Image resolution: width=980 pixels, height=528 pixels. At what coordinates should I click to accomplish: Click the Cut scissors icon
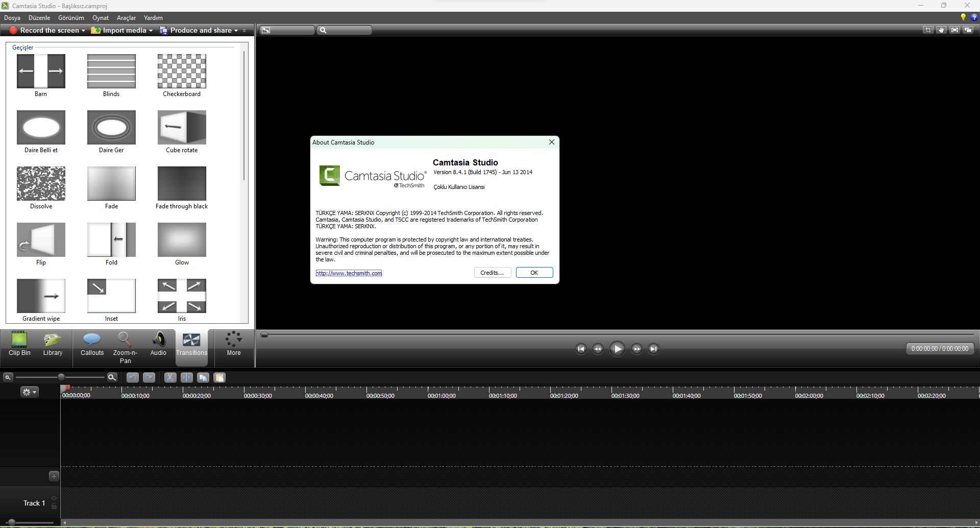(x=170, y=377)
